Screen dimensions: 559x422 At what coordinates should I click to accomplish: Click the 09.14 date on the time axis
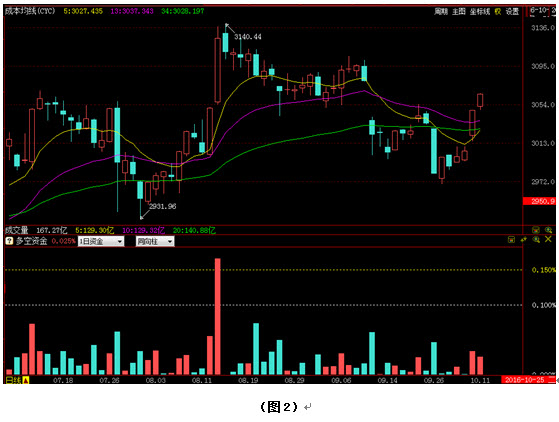coord(388,380)
